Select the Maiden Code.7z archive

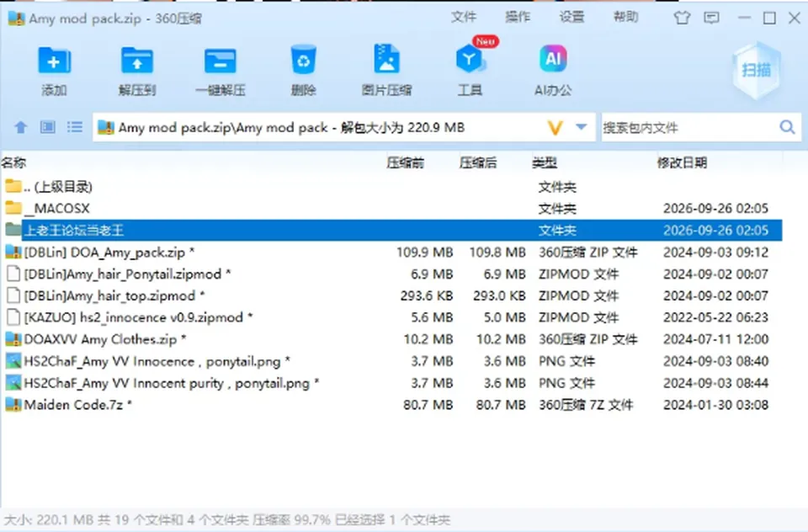[x=391, y=405]
